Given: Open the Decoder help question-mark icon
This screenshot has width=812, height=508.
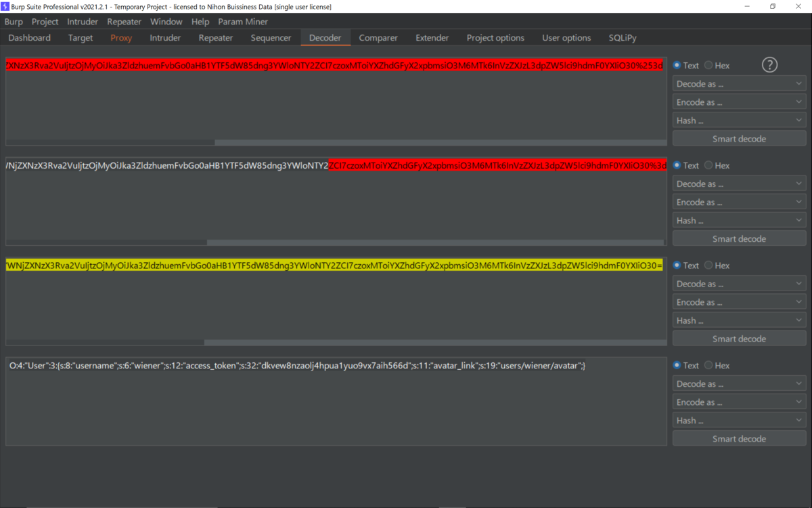Looking at the screenshot, I should tap(769, 65).
